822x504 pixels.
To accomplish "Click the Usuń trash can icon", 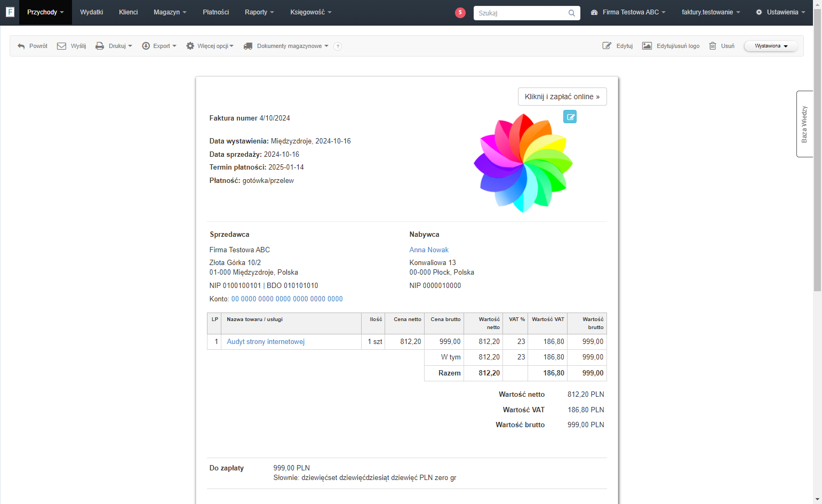I will tap(713, 46).
